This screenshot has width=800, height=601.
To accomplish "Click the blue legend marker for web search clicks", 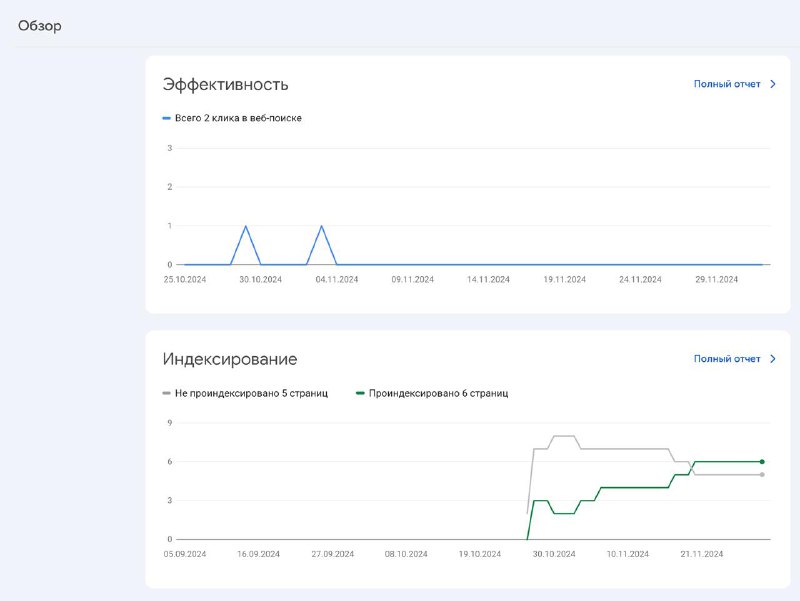I will 167,118.
